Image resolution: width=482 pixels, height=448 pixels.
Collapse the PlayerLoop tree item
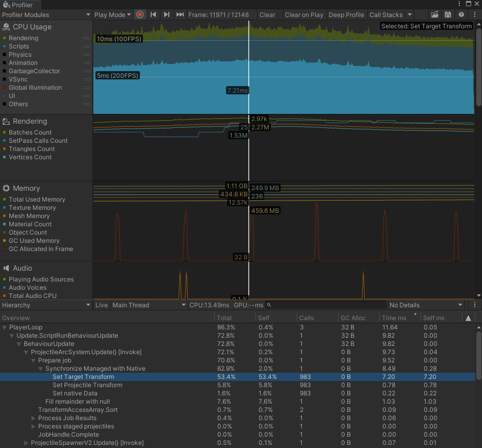coord(5,327)
